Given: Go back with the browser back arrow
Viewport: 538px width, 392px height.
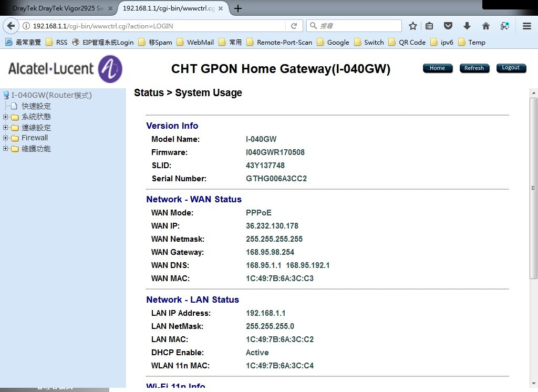Looking at the screenshot, I should pos(11,26).
